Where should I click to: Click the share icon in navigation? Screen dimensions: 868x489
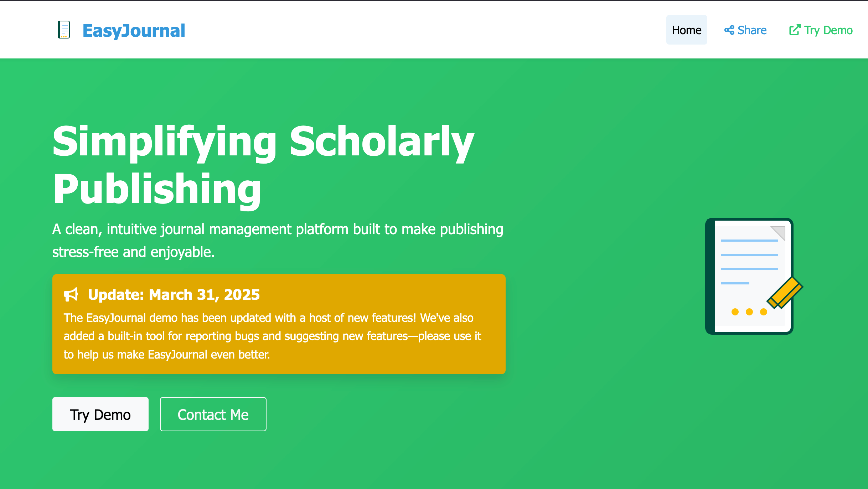[x=729, y=30]
